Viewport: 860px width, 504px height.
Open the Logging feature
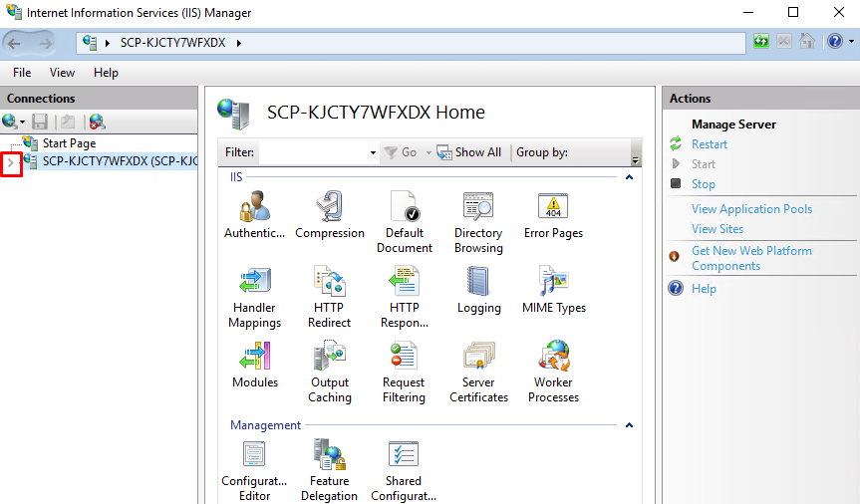click(x=478, y=290)
